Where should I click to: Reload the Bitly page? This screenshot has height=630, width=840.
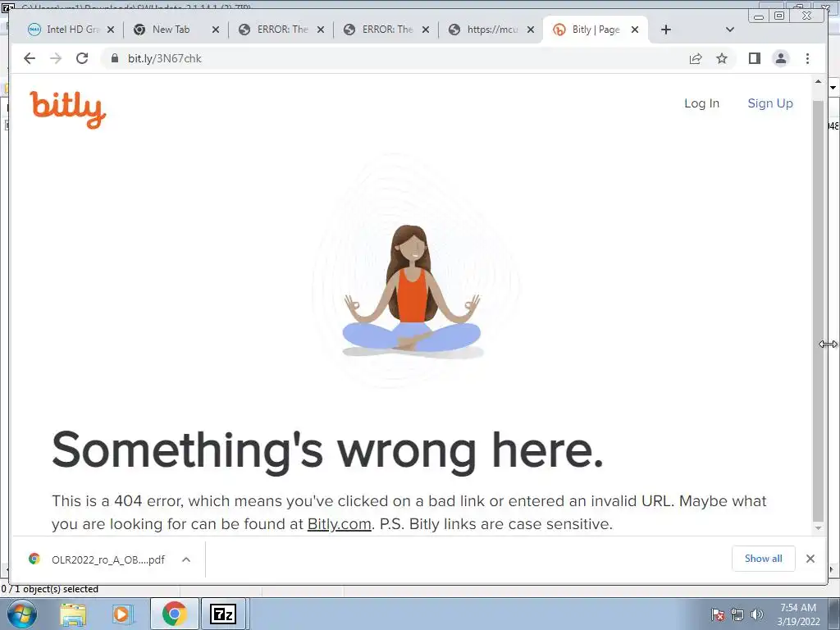point(82,58)
